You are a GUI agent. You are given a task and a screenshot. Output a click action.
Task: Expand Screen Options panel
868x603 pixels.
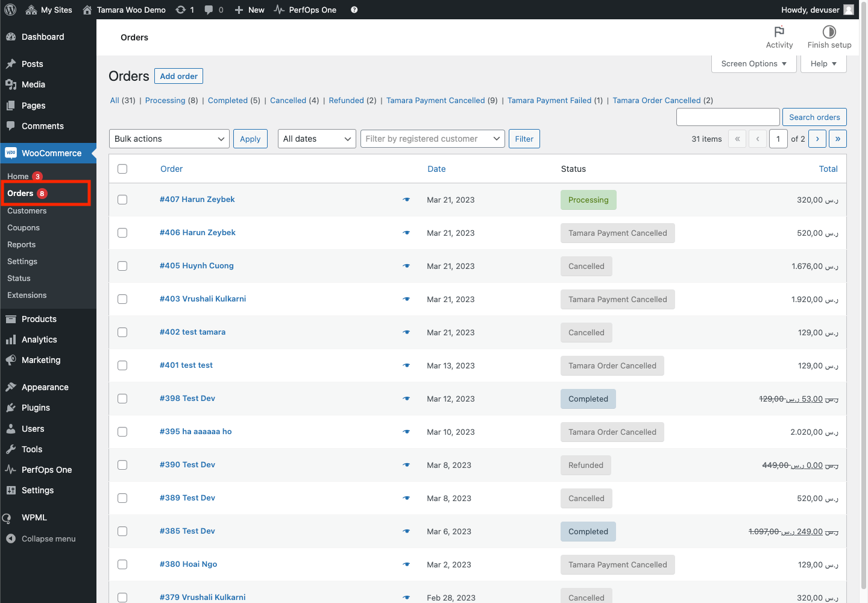tap(754, 64)
